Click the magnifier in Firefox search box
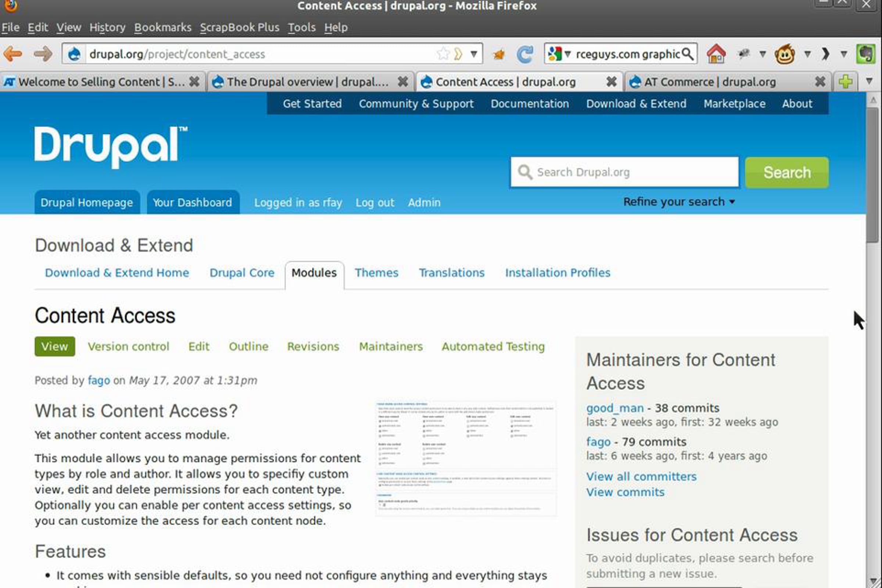The image size is (882, 588). click(687, 54)
